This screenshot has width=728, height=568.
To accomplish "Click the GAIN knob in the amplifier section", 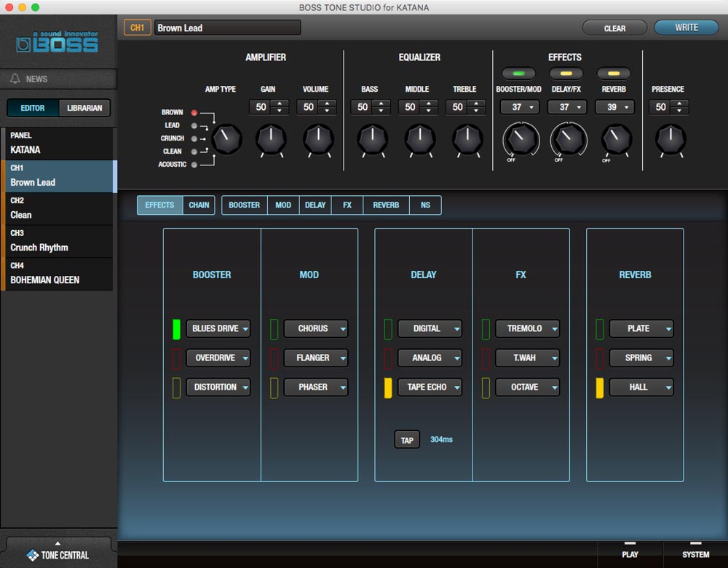I will [x=270, y=140].
